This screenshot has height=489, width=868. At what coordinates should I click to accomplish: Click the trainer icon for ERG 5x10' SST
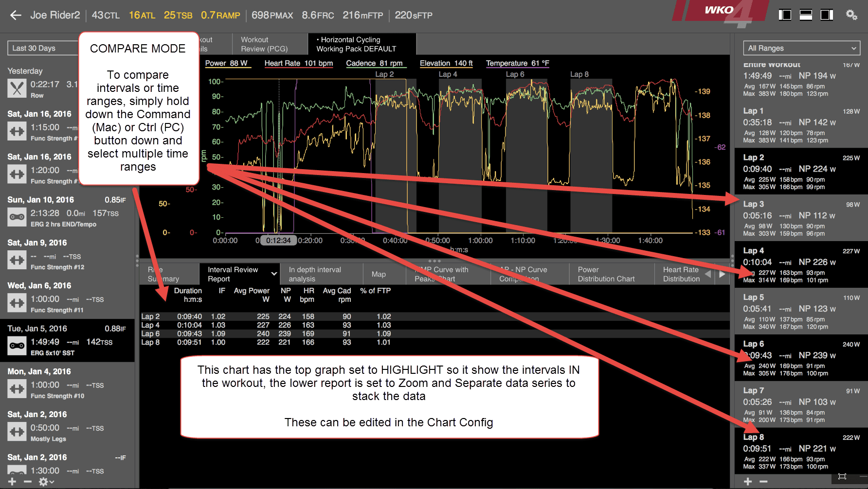click(17, 346)
